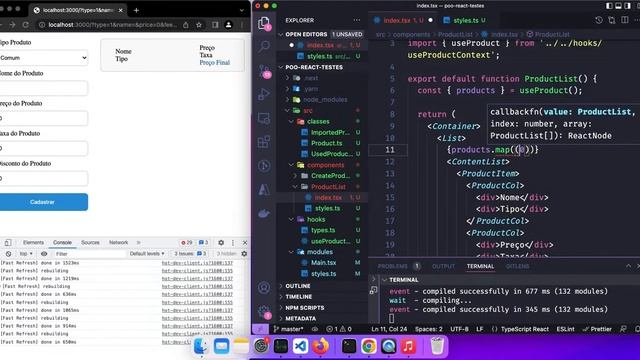Open the Accounts icon in activity bar
The height and width of the screenshot is (360, 640).
[x=264, y=288]
